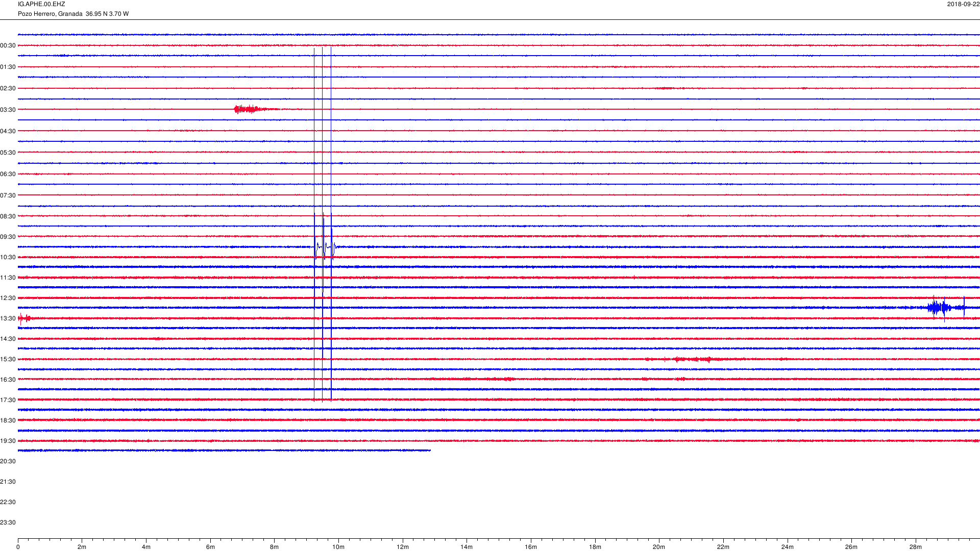
Task: Select the 00:30 time label
Action: [x=8, y=46]
